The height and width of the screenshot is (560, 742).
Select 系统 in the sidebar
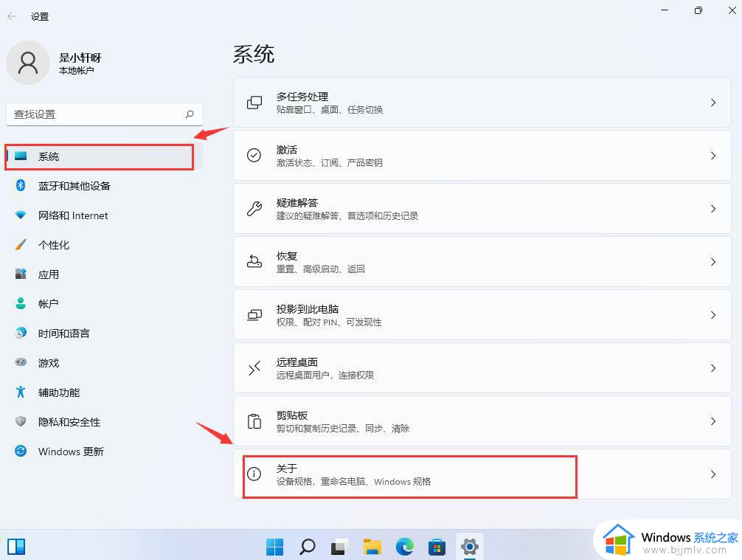point(104,156)
